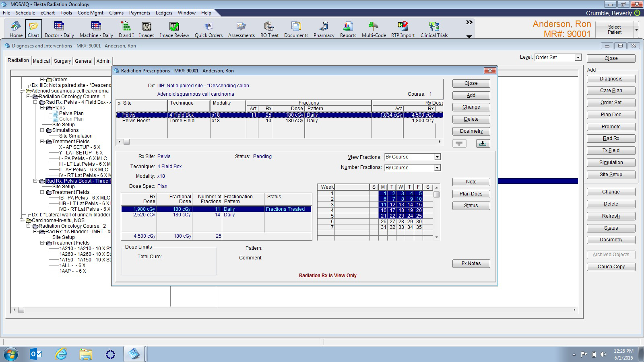Open Documents toolbar icon
The width and height of the screenshot is (644, 362).
point(296,29)
